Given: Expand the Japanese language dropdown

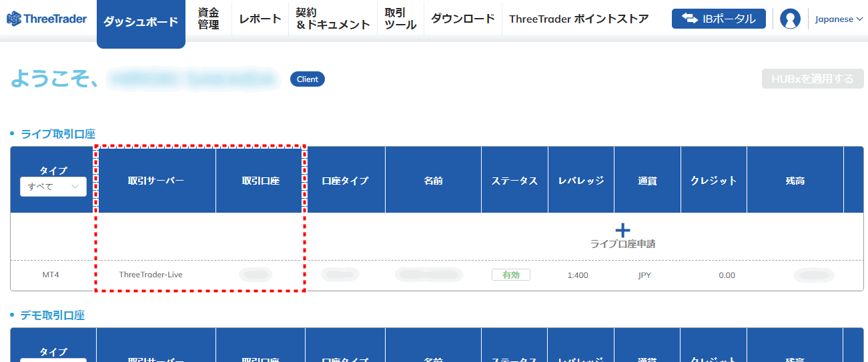Looking at the screenshot, I should (839, 19).
